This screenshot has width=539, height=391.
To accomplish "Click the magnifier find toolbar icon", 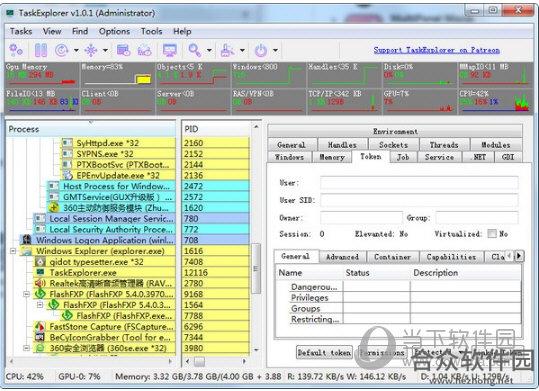I will [x=195, y=50].
